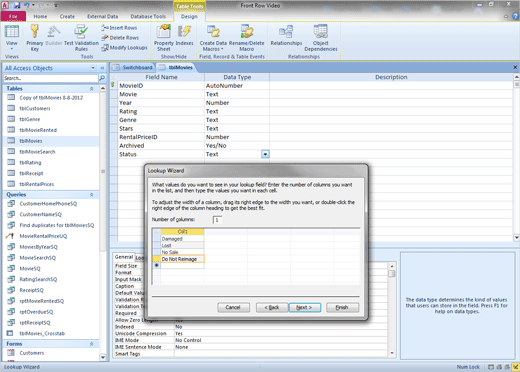Click Modify Lookups tool

pyautogui.click(x=124, y=48)
